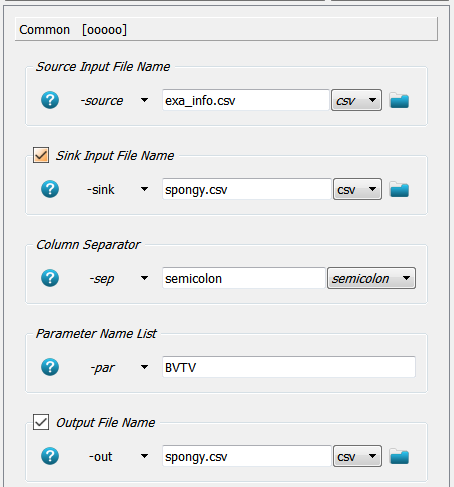Toggle the Output File Name checkbox

click(x=41, y=422)
